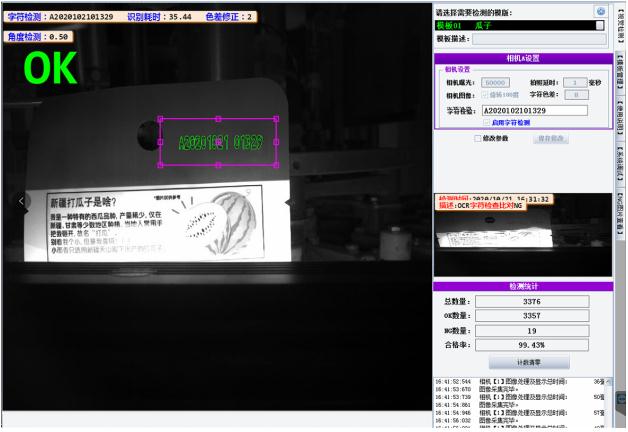Click the center marker of the magenta ROI box

coord(218,142)
